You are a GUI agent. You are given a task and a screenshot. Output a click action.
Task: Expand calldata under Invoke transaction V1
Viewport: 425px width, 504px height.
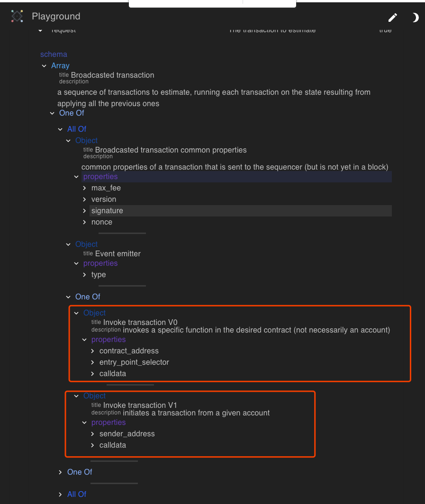[92, 445]
